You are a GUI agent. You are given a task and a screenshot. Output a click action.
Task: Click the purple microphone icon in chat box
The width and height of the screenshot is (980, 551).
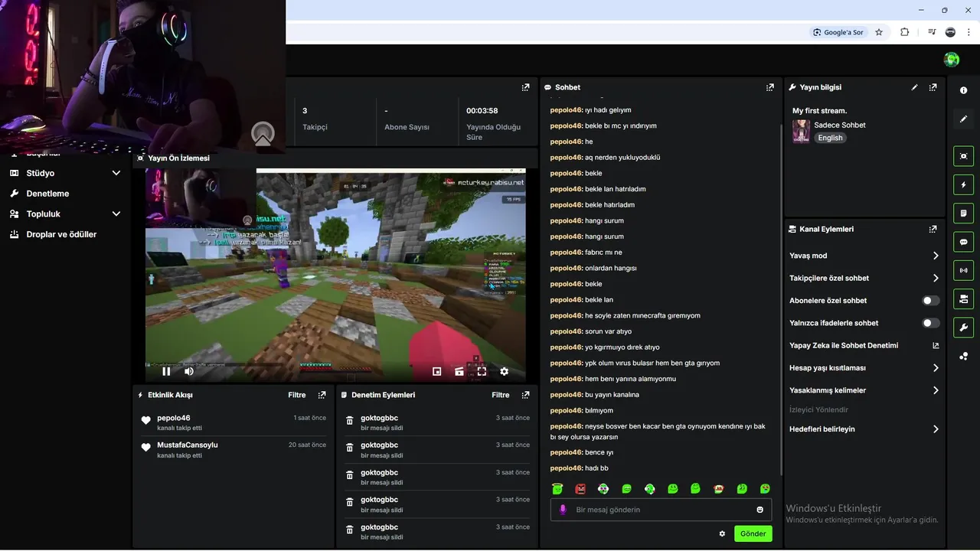(563, 510)
